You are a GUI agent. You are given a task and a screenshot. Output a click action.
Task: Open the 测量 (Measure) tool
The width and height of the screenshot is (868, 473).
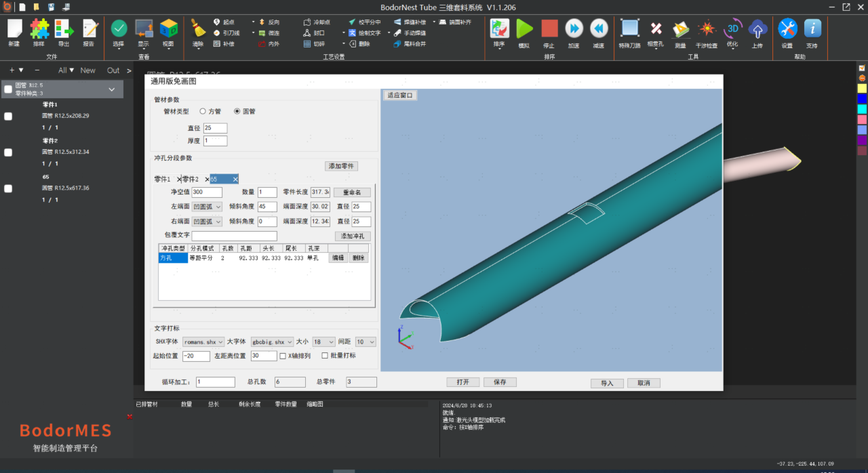point(680,28)
